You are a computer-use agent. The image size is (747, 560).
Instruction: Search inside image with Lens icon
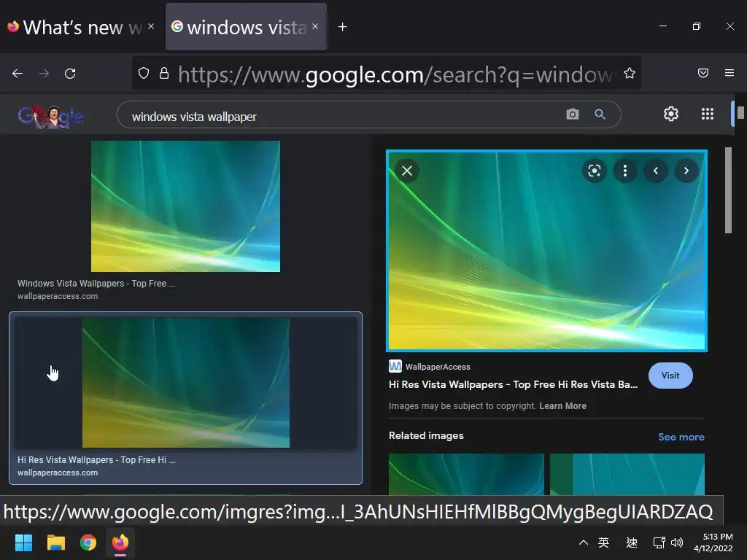pos(594,171)
